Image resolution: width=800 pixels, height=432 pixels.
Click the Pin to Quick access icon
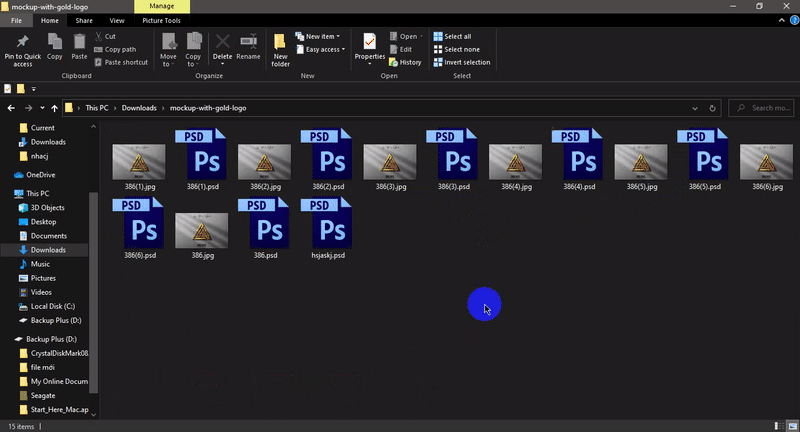tap(22, 42)
